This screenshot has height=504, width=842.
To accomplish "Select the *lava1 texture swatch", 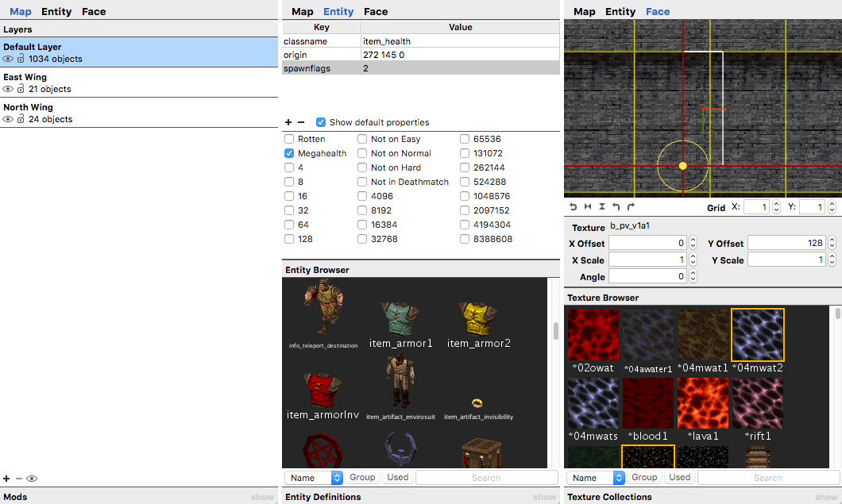I will (703, 404).
